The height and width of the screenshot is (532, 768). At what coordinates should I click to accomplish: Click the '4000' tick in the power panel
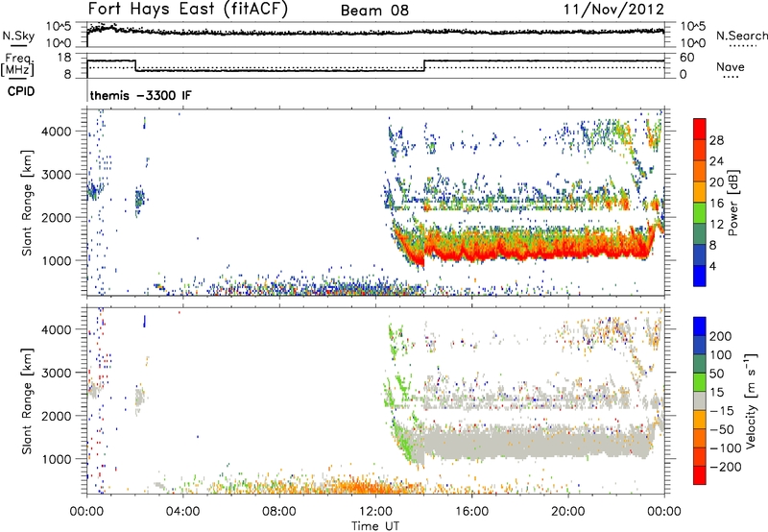tap(57, 132)
